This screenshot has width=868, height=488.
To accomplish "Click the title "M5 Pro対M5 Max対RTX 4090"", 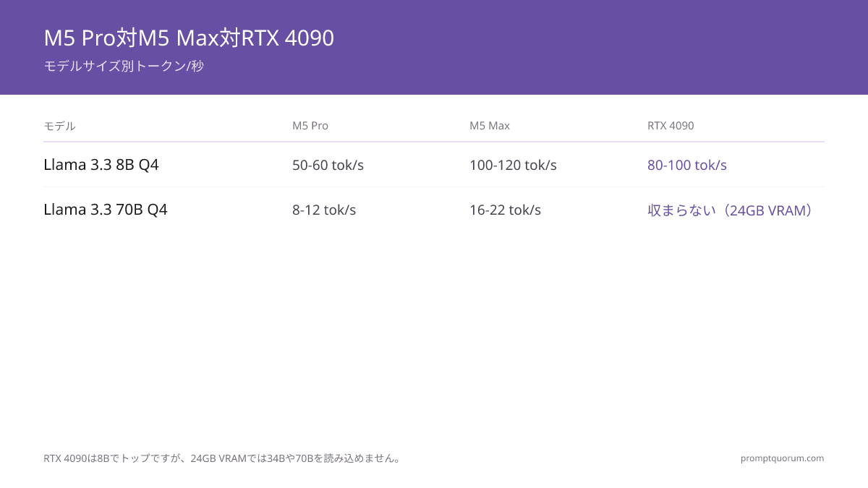I will pos(189,38).
